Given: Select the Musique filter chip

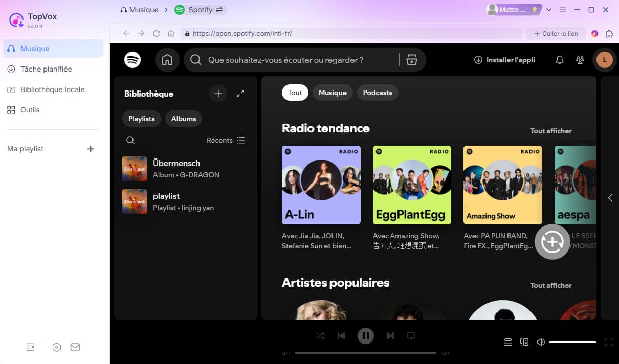Looking at the screenshot, I should [333, 93].
